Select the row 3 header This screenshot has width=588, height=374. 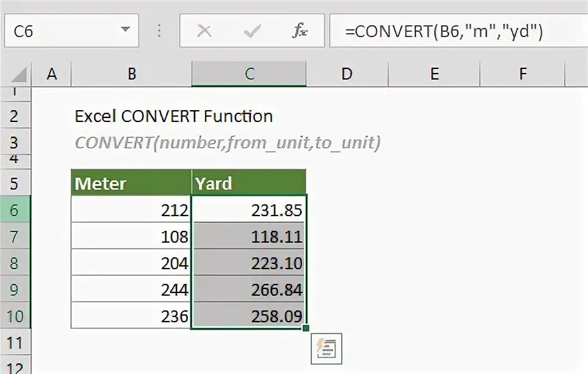point(15,142)
